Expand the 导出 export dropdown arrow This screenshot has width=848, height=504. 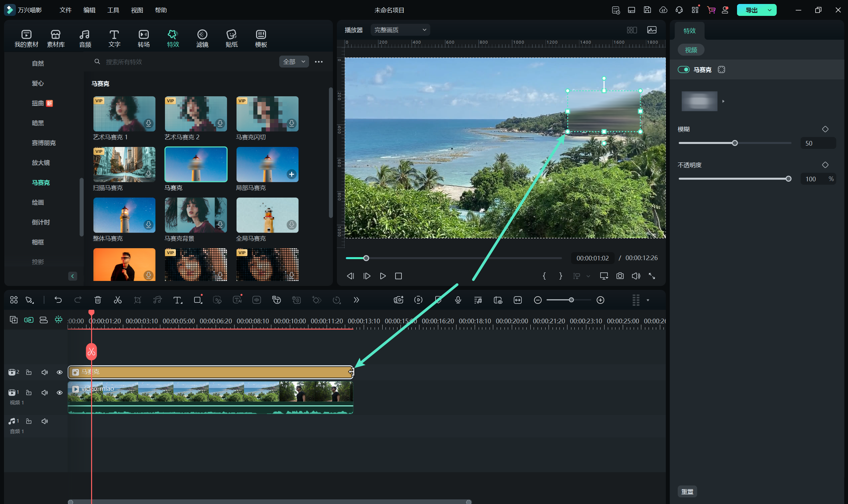(x=769, y=10)
